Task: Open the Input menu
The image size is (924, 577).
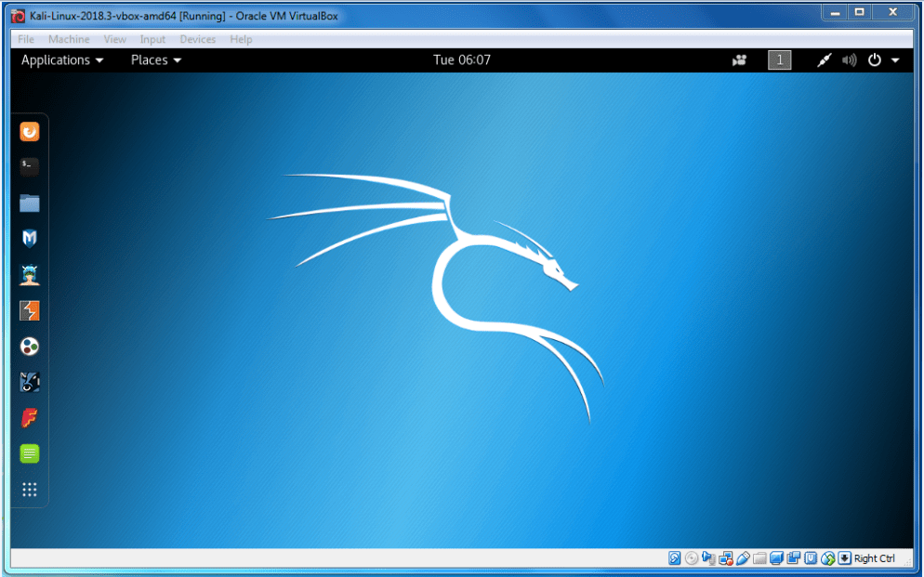Action: click(152, 39)
